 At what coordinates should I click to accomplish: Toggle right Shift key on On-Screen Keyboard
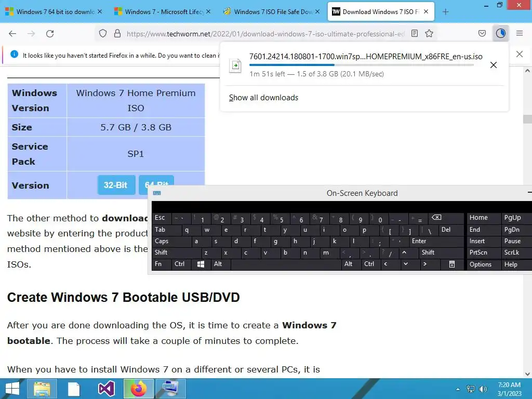(x=441, y=252)
